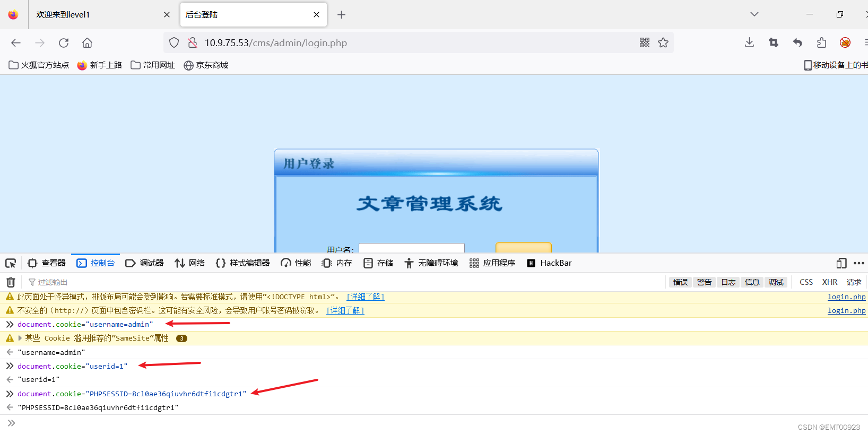
Task: Open the QR code icon in address bar
Action: 645,43
